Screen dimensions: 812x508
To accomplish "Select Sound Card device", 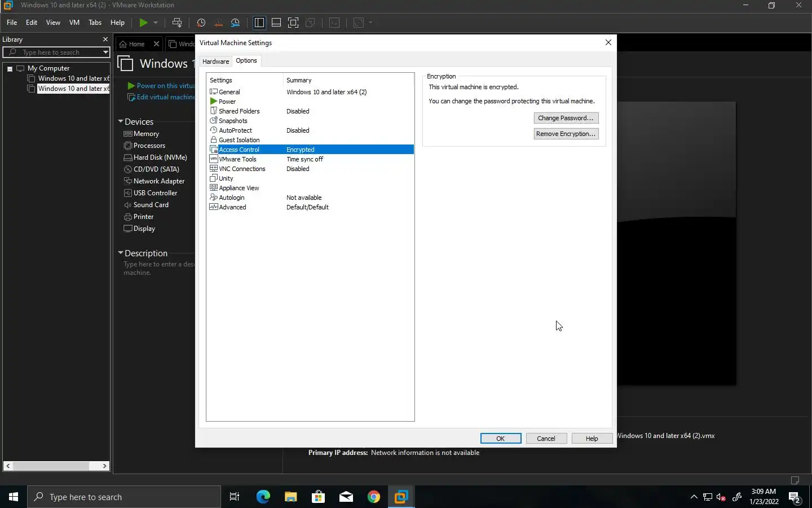I will point(151,205).
